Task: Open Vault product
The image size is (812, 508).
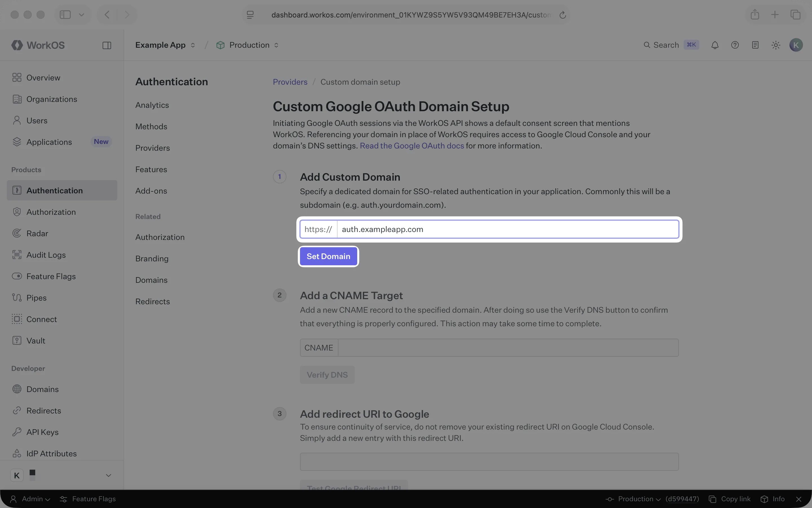Action: [x=62, y=341]
